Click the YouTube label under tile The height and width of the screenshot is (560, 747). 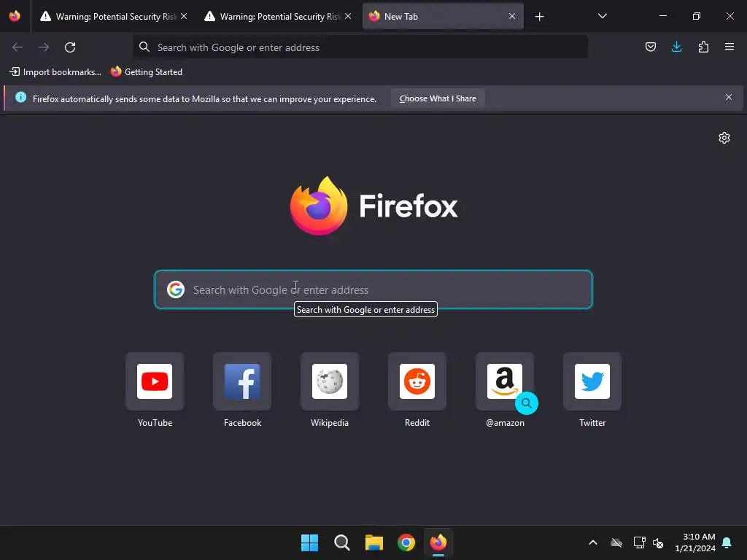pyautogui.click(x=155, y=423)
